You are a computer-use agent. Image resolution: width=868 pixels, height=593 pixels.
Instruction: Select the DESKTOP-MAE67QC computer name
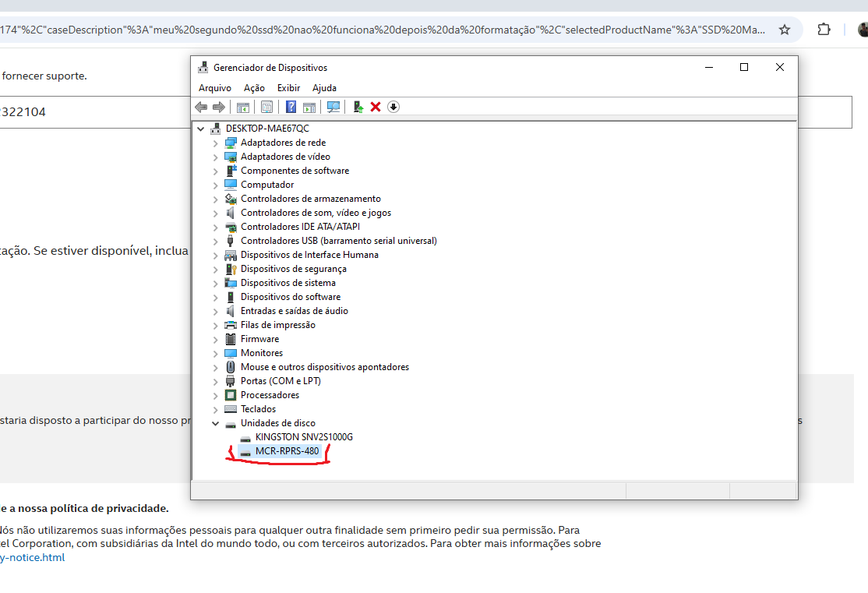tap(267, 129)
